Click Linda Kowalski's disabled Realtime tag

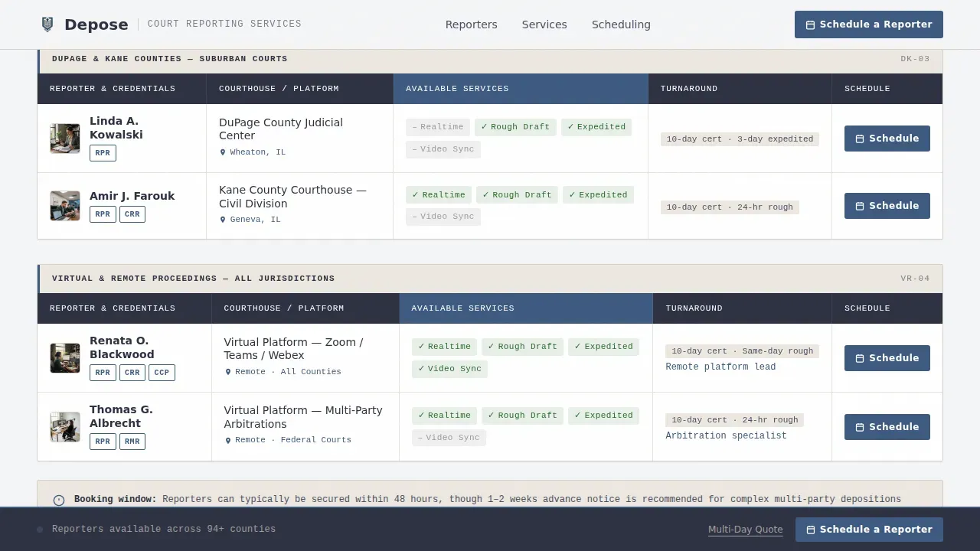pos(438,127)
